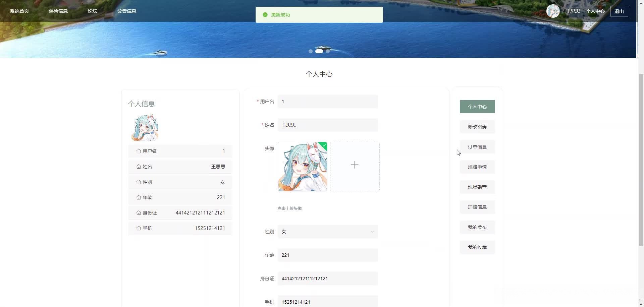Click the 退出 logout button
644x307 pixels.
619,11
